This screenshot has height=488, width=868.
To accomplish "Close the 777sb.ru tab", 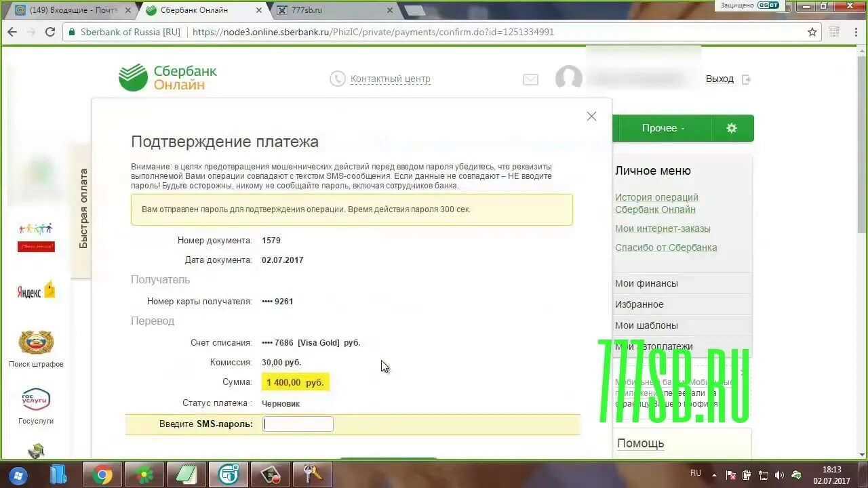I will pos(389,10).
